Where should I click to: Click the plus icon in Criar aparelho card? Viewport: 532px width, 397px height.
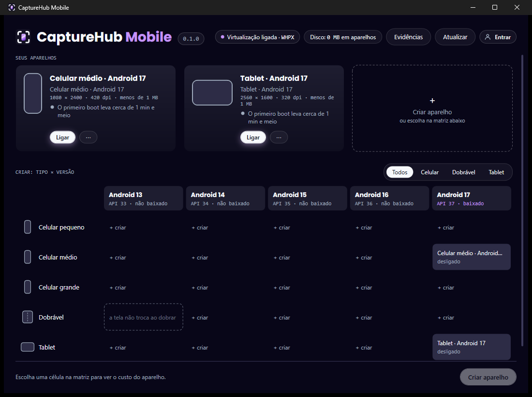click(x=432, y=101)
